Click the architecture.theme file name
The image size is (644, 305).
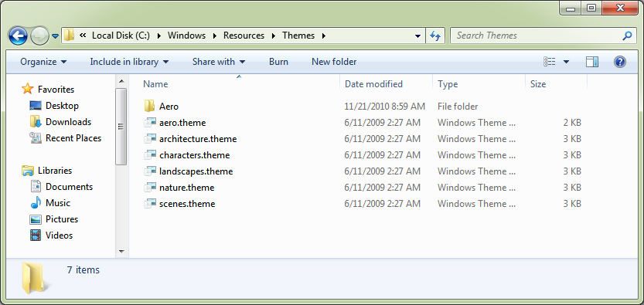click(x=198, y=139)
